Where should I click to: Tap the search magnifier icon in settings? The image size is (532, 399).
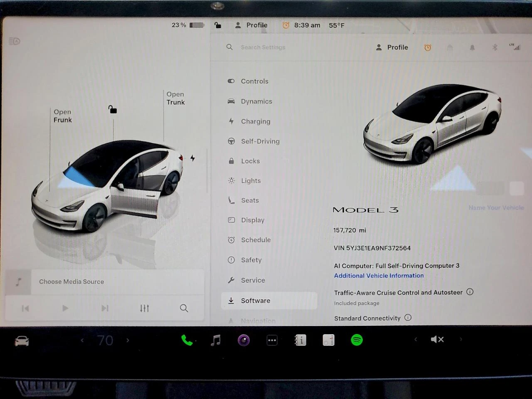(x=229, y=47)
